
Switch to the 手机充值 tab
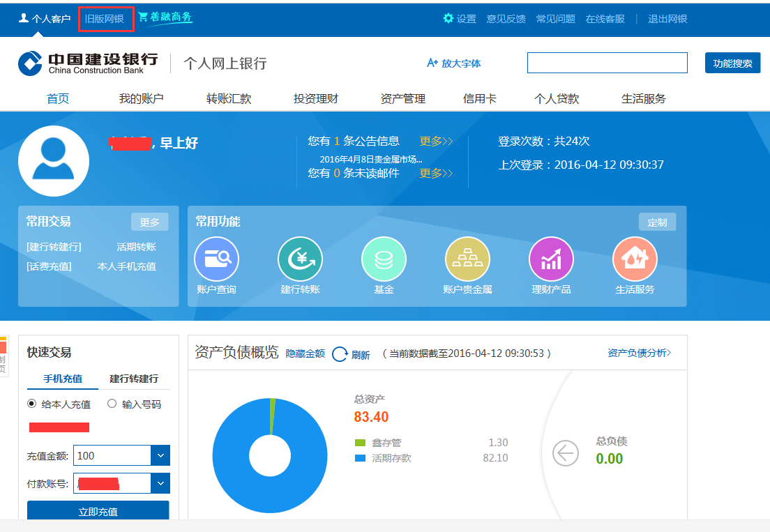(x=63, y=379)
